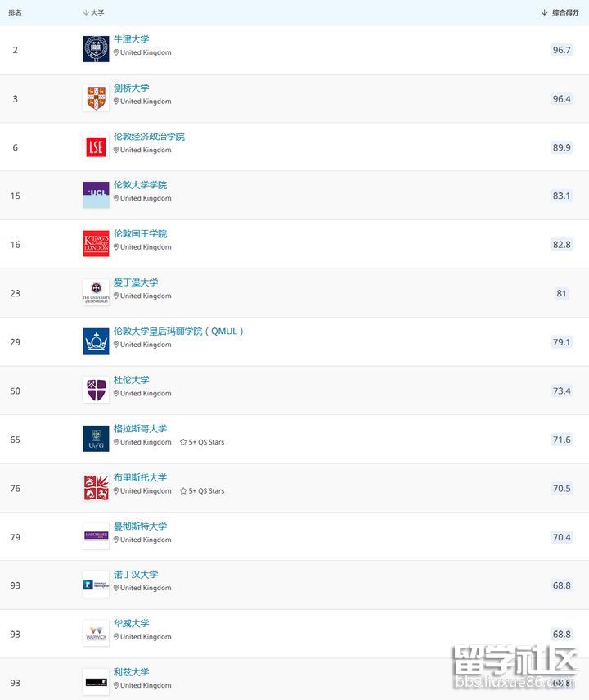This screenshot has height=700, width=589.
Task: Click the red LSE logo
Action: (96, 147)
